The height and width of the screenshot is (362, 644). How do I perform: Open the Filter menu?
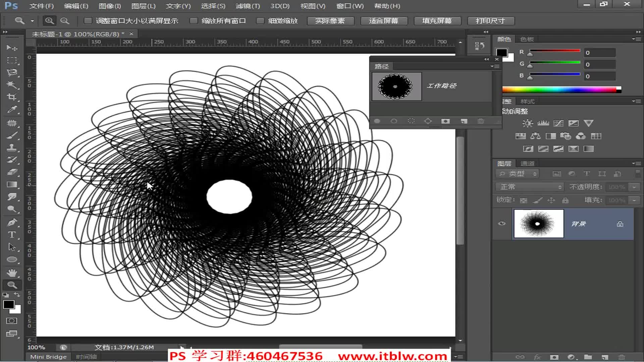[248, 6]
